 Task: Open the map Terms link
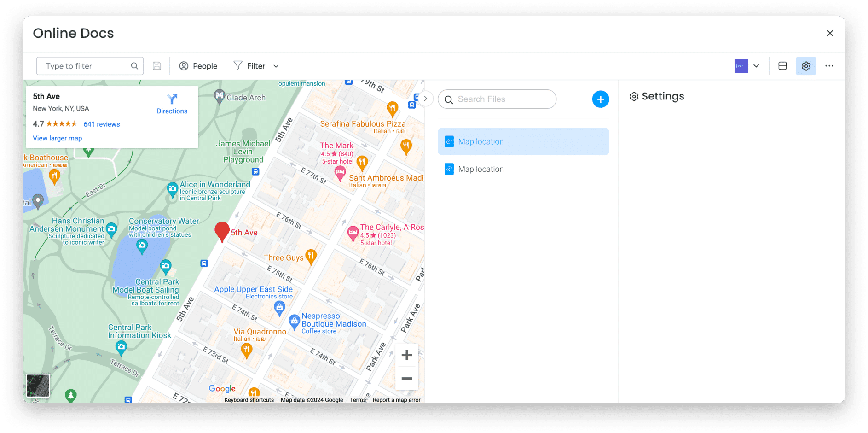358,400
